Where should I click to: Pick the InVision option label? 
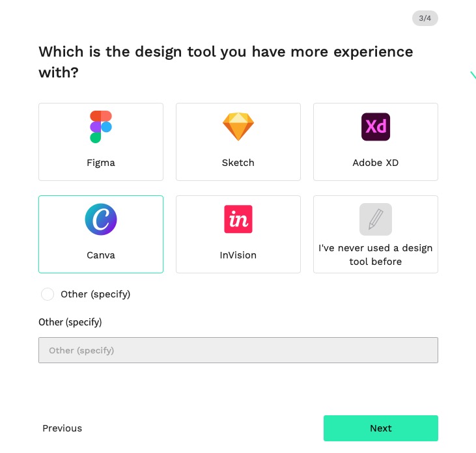tap(238, 255)
